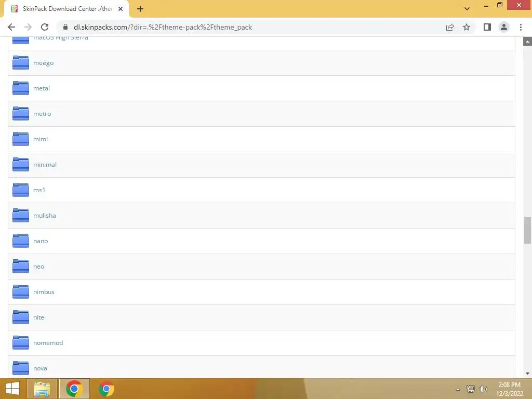This screenshot has width=532, height=399.
Task: Click the folder icon next to minimal
Action: click(x=21, y=165)
